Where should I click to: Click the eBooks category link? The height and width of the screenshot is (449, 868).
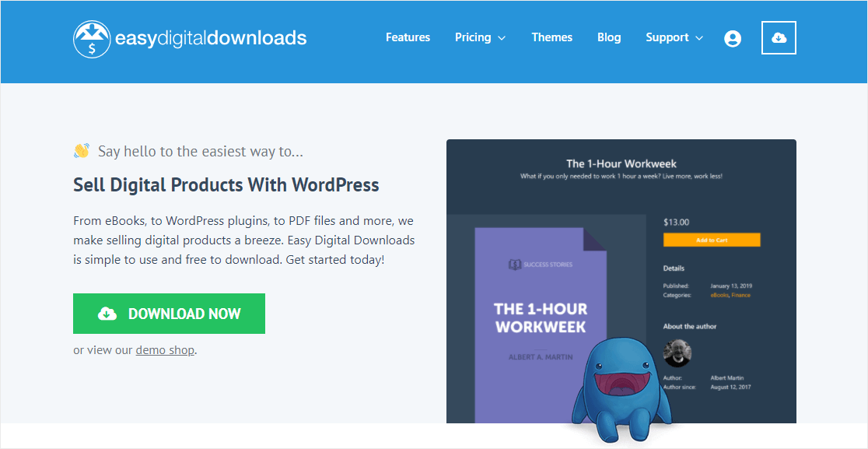click(x=719, y=295)
